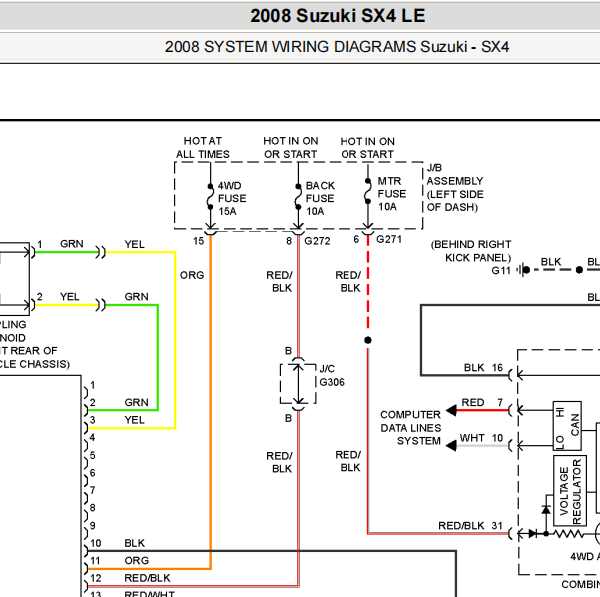Click the "BLK 16" wire label
Viewport: 600px width, 597px height.
[x=483, y=368]
